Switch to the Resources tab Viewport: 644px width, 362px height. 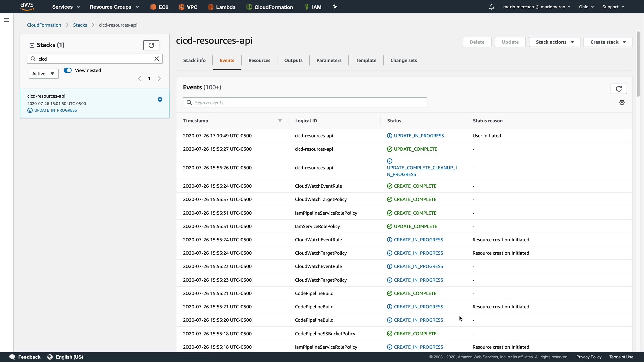point(259,60)
